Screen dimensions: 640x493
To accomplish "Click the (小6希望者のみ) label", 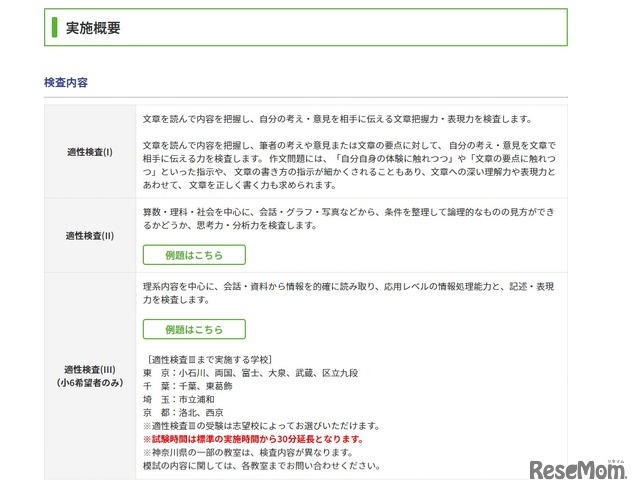I will pyautogui.click(x=90, y=383).
